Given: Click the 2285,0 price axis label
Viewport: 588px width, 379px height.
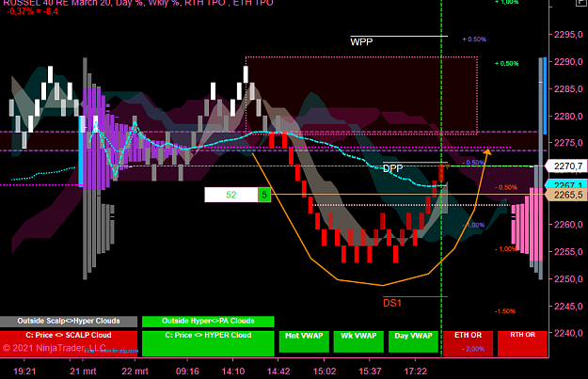Looking at the screenshot, I should coord(568,88).
